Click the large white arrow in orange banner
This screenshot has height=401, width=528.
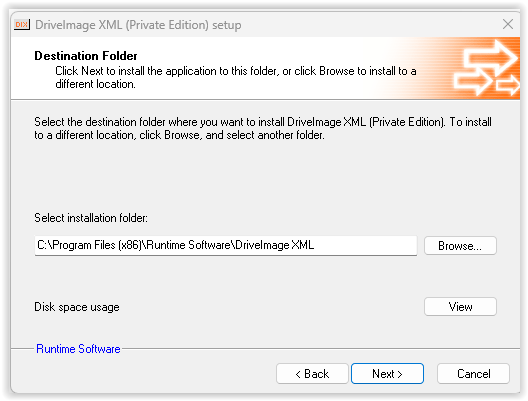[x=491, y=57]
